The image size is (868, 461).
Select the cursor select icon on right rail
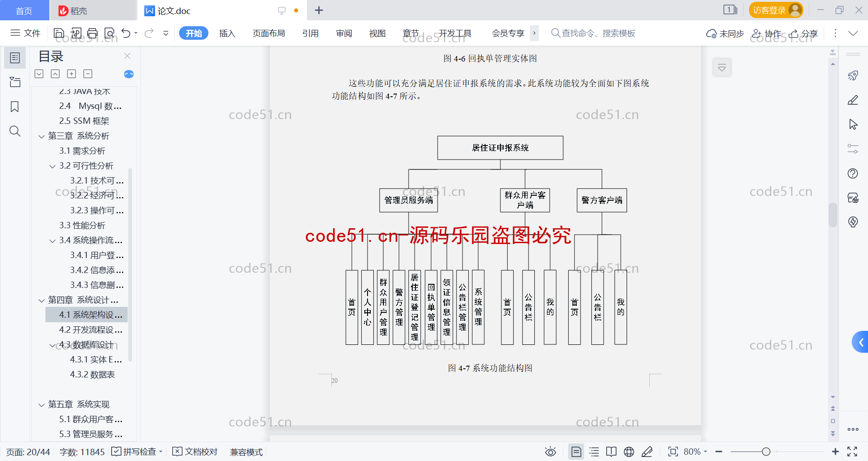(x=853, y=124)
